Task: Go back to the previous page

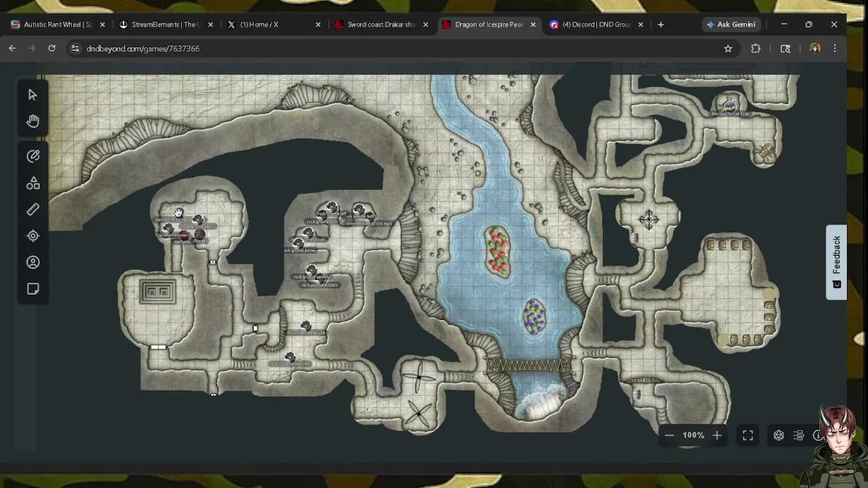Action: click(12, 48)
